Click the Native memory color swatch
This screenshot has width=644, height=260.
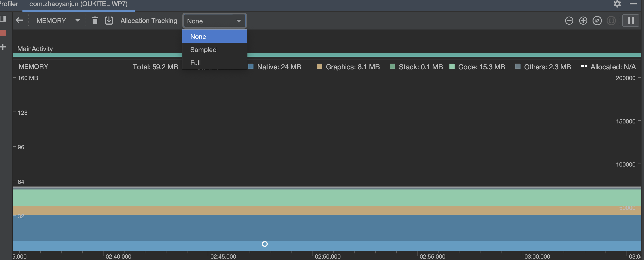pyautogui.click(x=251, y=66)
